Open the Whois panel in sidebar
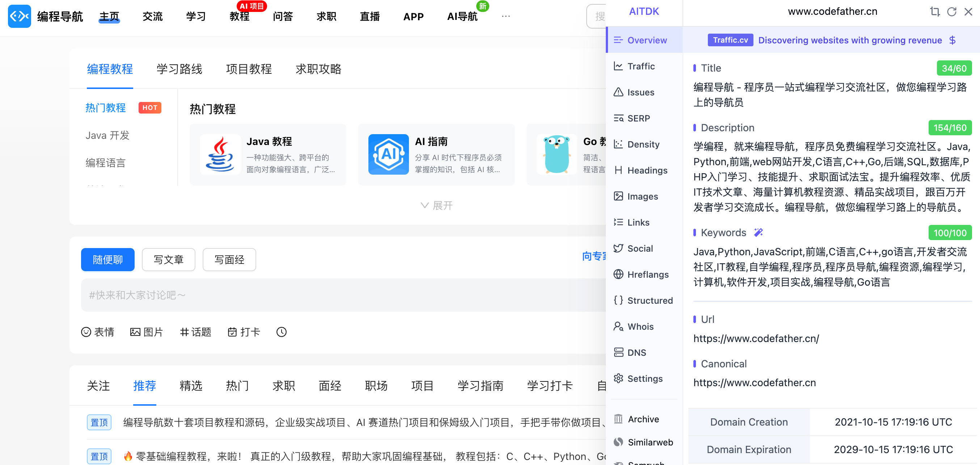The width and height of the screenshot is (980, 465). click(640, 327)
